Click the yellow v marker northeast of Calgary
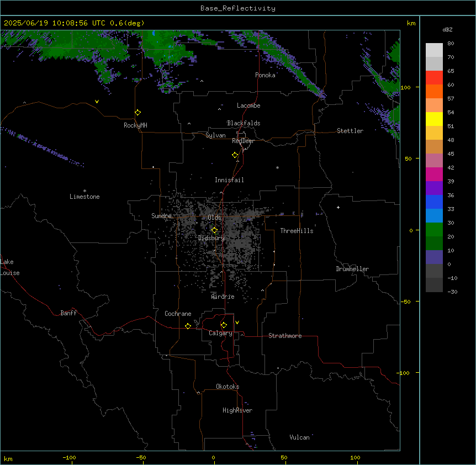This screenshot has width=476, height=465. click(237, 323)
